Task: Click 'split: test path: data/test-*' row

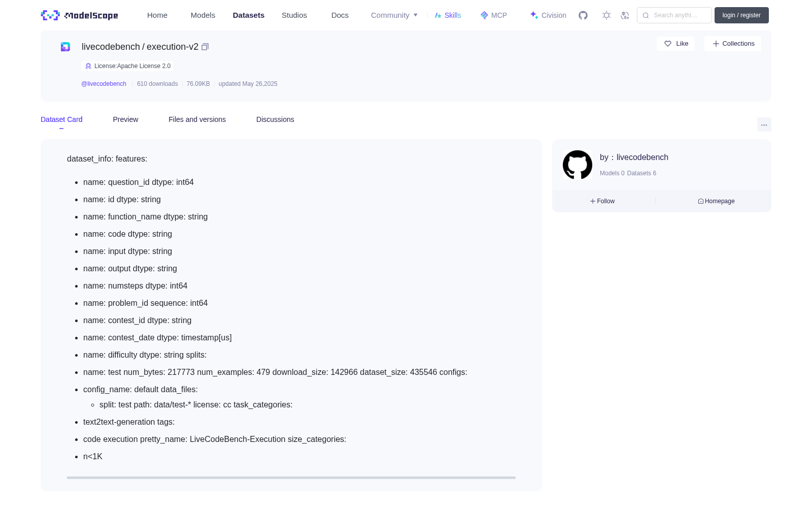Action: pos(196,405)
